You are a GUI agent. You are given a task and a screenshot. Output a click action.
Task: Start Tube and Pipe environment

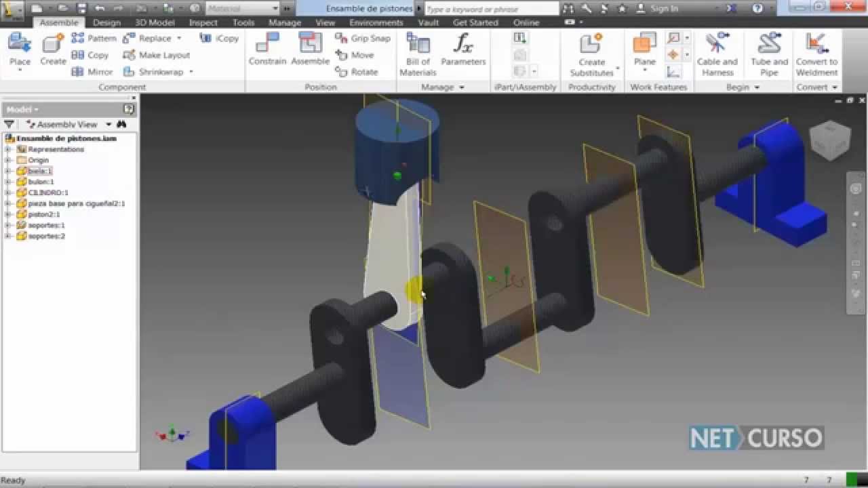(x=770, y=54)
